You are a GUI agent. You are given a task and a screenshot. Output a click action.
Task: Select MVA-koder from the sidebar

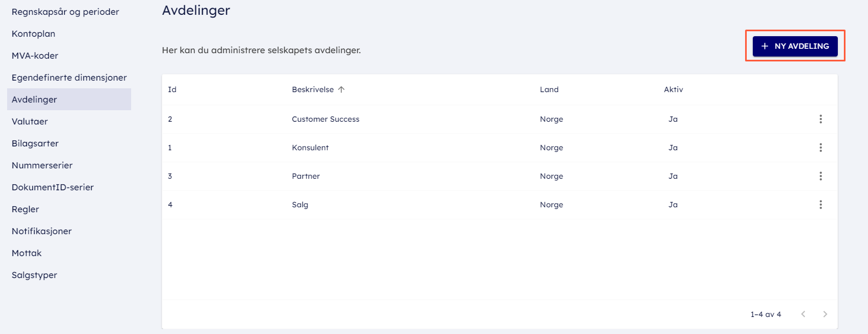(35, 55)
